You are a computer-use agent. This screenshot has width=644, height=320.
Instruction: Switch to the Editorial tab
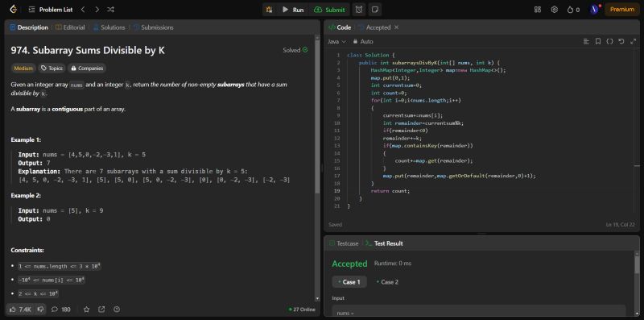click(x=70, y=27)
